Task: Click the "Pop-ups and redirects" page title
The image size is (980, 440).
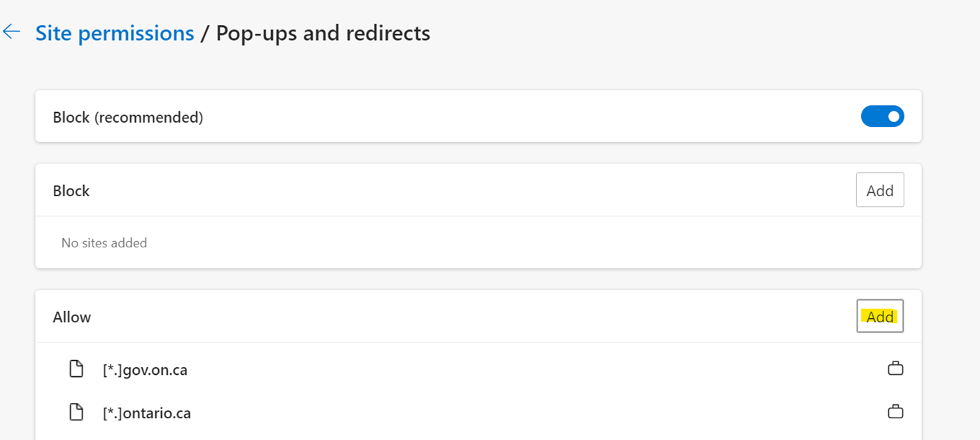Action: pos(323,33)
